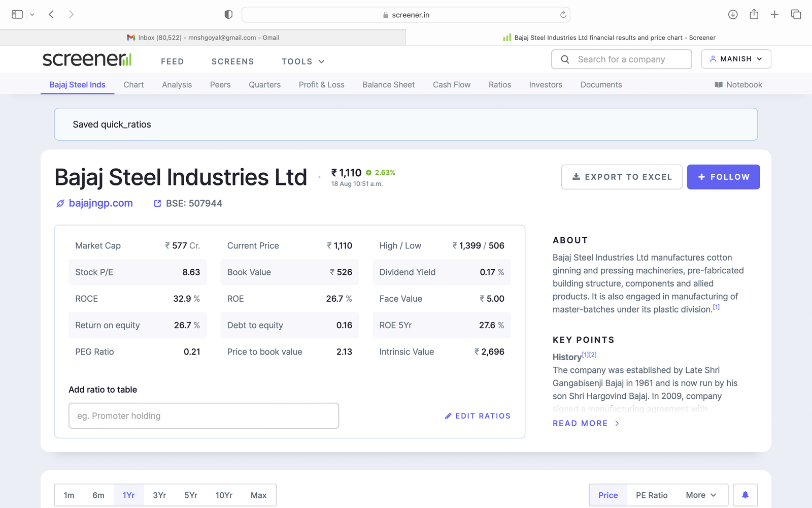Image resolution: width=812 pixels, height=508 pixels.
Task: Open the Manish account dropdown
Action: coord(736,59)
